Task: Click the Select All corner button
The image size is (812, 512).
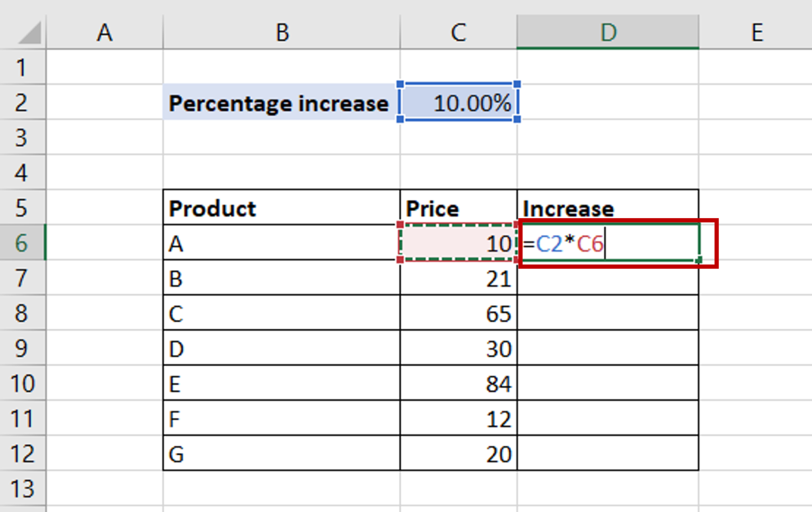Action: pyautogui.click(x=22, y=33)
